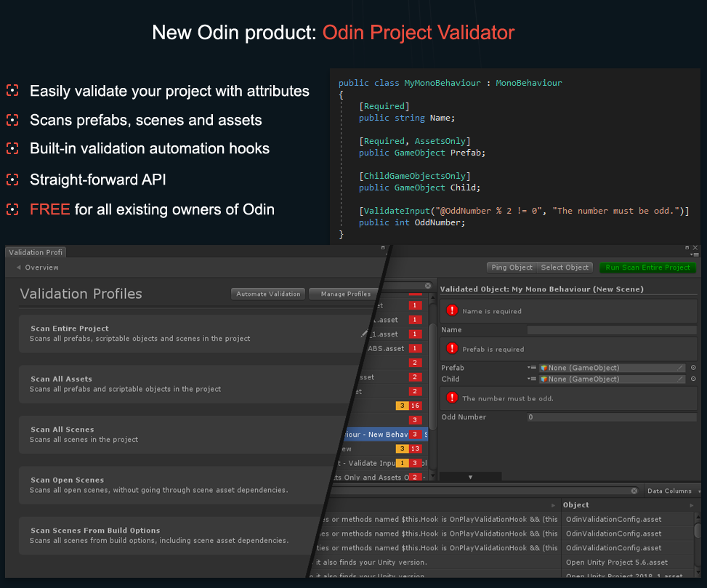Select the Scan All Scenes profile
Viewport: 707px width, 588px height.
(x=181, y=435)
